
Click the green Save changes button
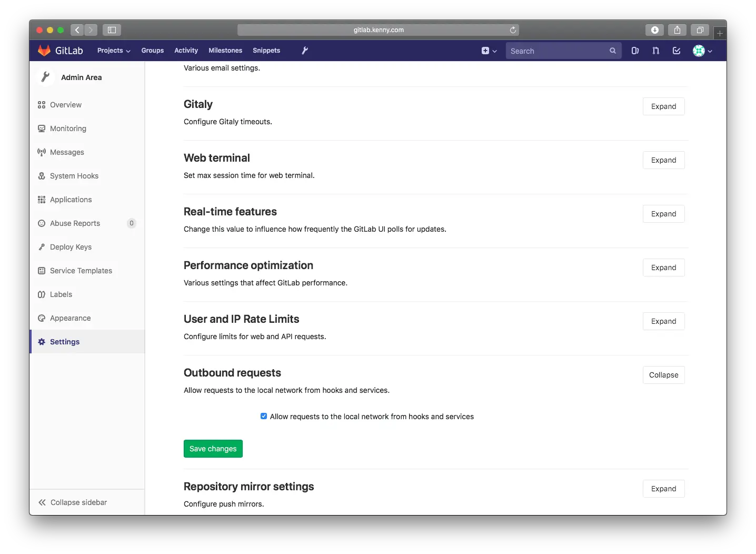(x=213, y=449)
